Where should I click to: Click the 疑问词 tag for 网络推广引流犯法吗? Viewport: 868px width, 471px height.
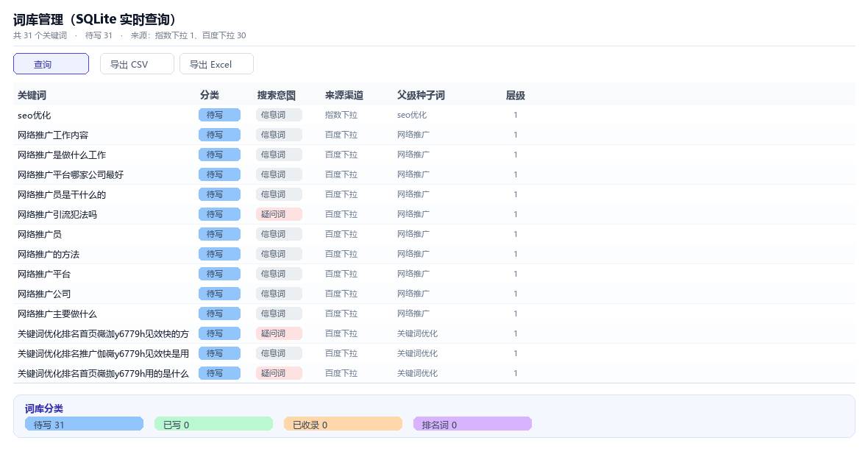(279, 214)
